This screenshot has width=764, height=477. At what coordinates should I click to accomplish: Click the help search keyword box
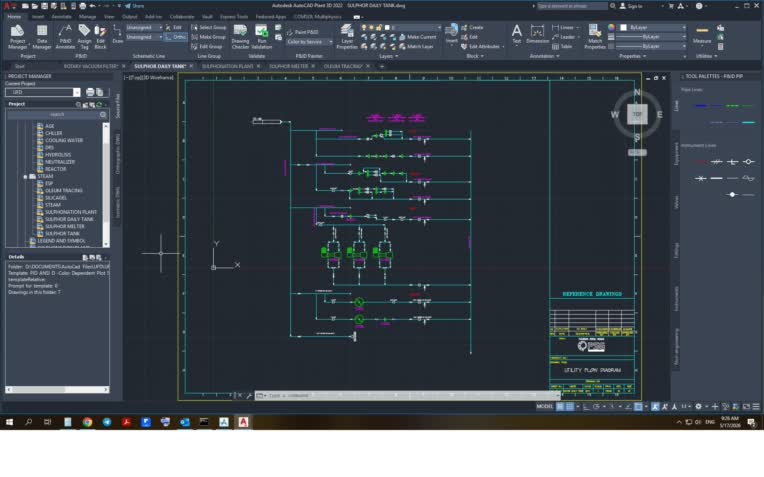coord(572,6)
